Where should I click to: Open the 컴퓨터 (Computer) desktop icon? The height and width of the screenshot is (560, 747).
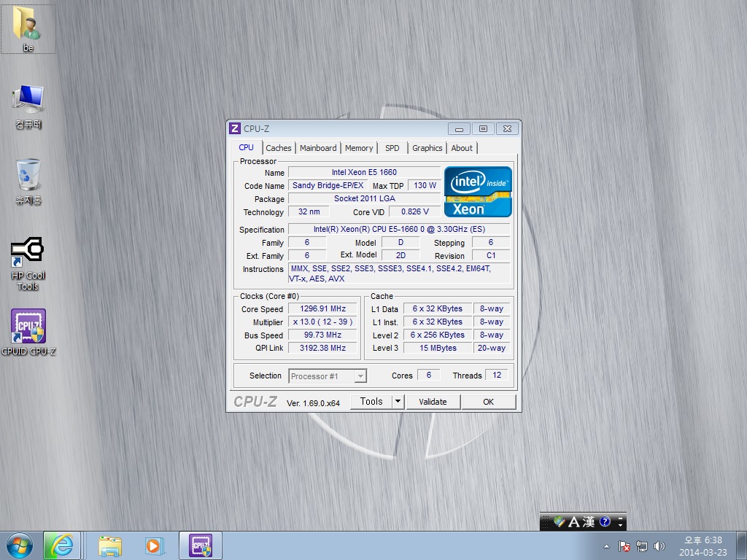[x=28, y=106]
